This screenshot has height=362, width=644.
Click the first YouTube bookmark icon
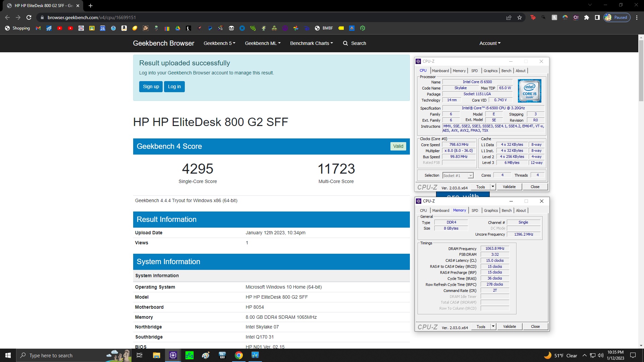pos(60,28)
